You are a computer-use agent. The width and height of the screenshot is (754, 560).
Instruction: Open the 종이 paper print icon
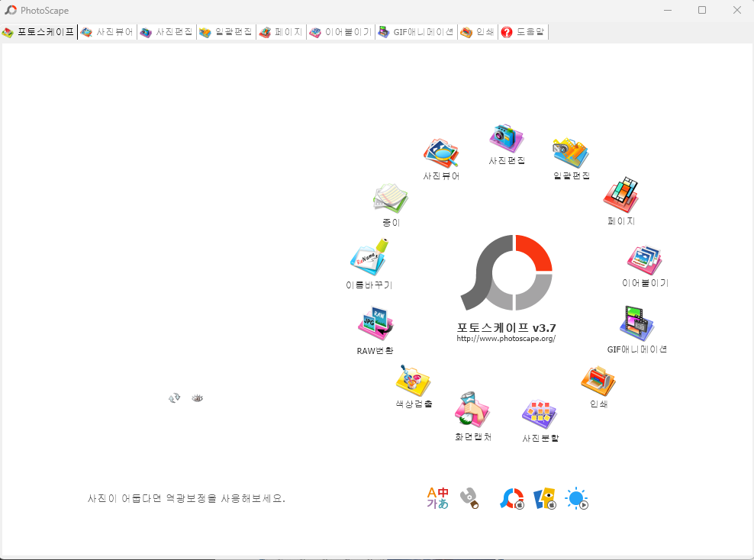(x=389, y=198)
